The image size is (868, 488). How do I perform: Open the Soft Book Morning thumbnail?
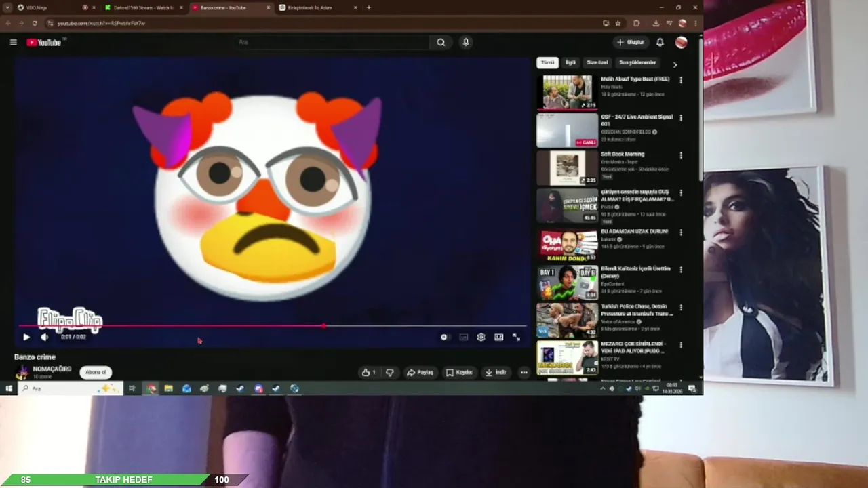(x=567, y=167)
